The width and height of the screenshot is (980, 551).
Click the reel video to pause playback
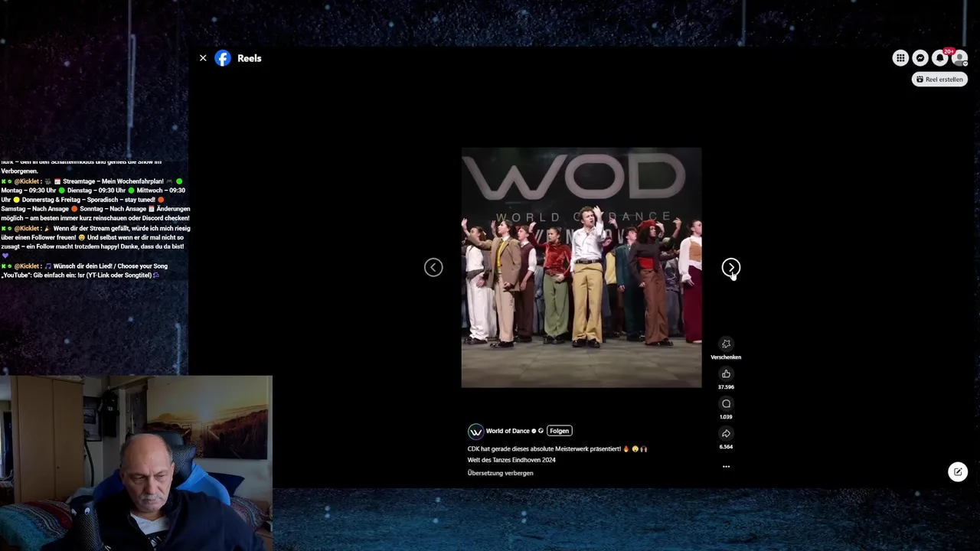coord(581,267)
